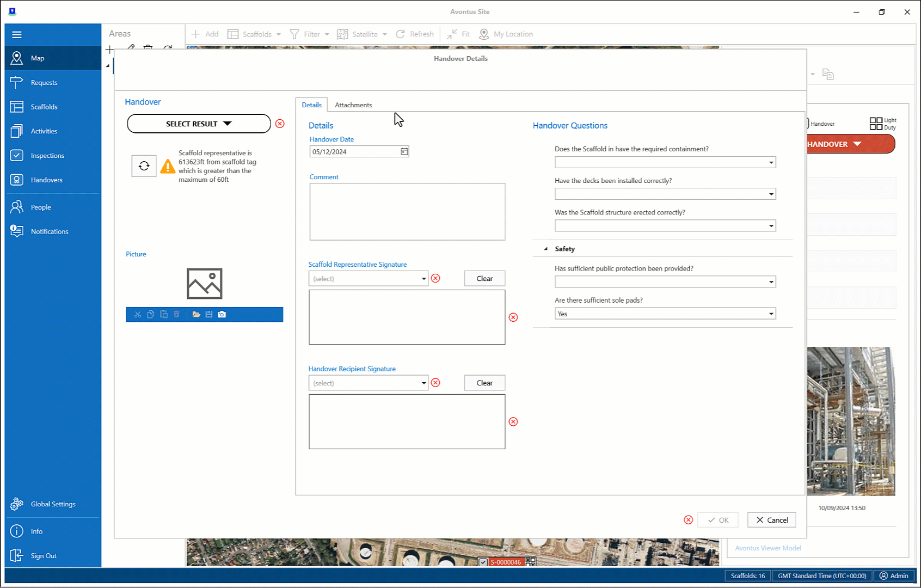Collapse the Safety section
The height and width of the screenshot is (588, 921).
(546, 249)
